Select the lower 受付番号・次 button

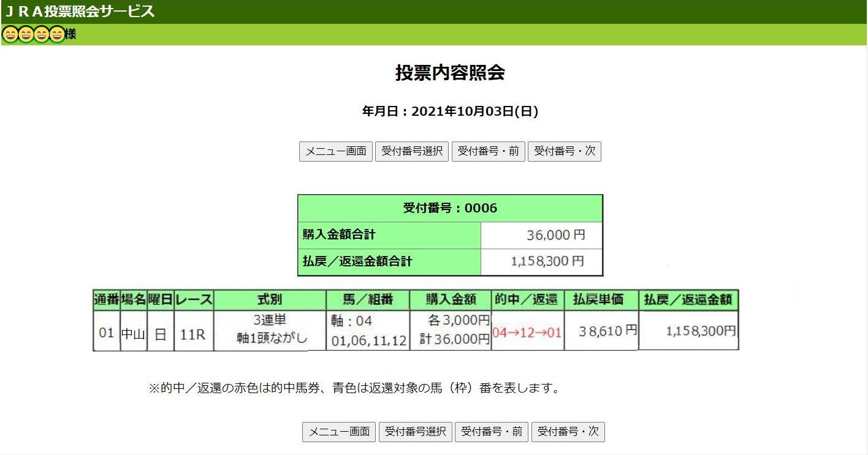(568, 432)
